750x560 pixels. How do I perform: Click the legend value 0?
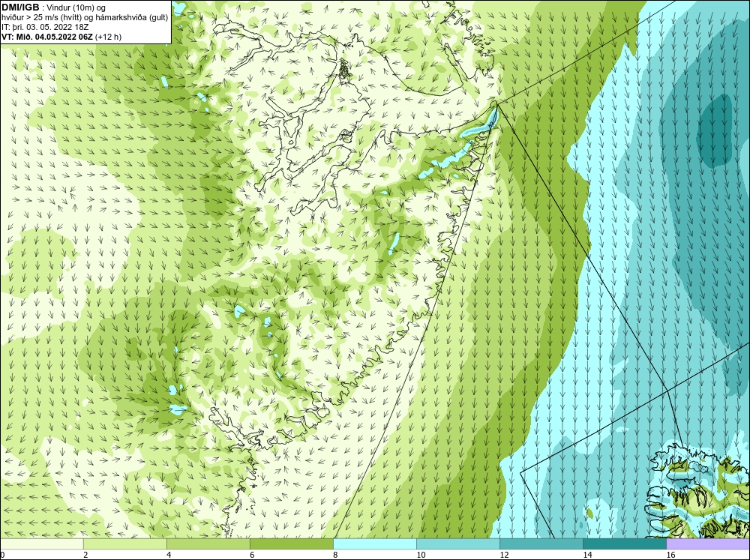pyautogui.click(x=2, y=555)
